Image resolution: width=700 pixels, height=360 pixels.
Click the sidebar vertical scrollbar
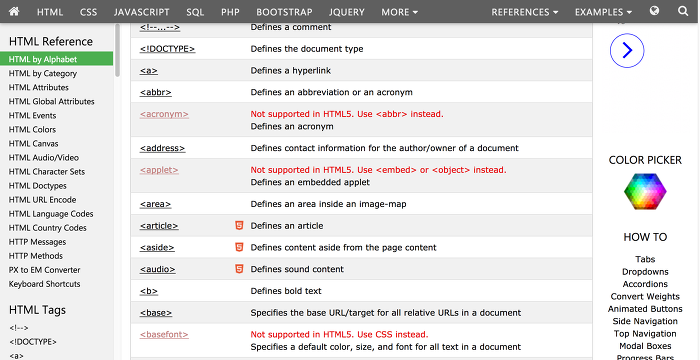[x=117, y=50]
